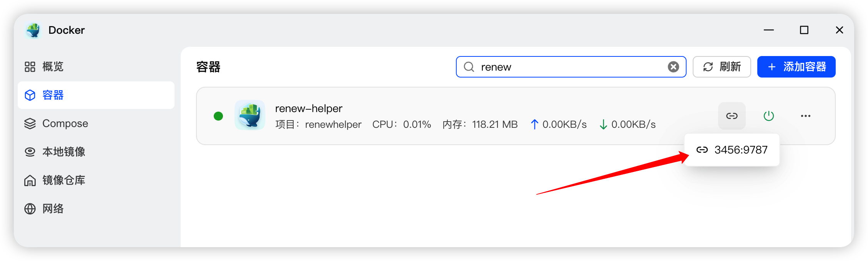This screenshot has height=261, width=868.
Task: Click the renew-helper container name
Action: coord(309,109)
